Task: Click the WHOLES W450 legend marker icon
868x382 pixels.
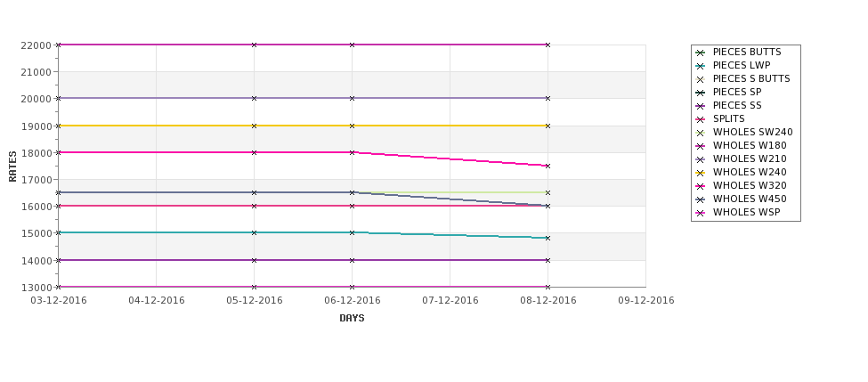Action: pos(700,199)
